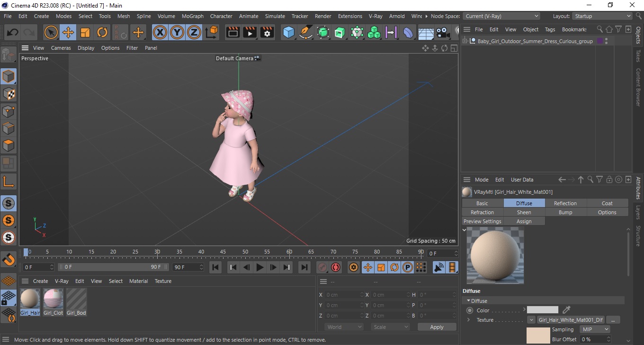Toggle Workplane lock
The height and width of the screenshot is (345, 644).
[x=9, y=298]
